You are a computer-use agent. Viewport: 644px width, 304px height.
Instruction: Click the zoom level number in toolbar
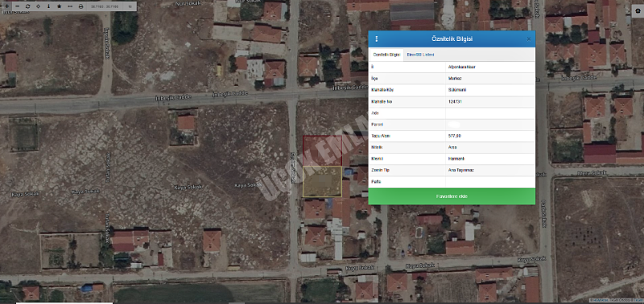pyautogui.click(x=130, y=6)
